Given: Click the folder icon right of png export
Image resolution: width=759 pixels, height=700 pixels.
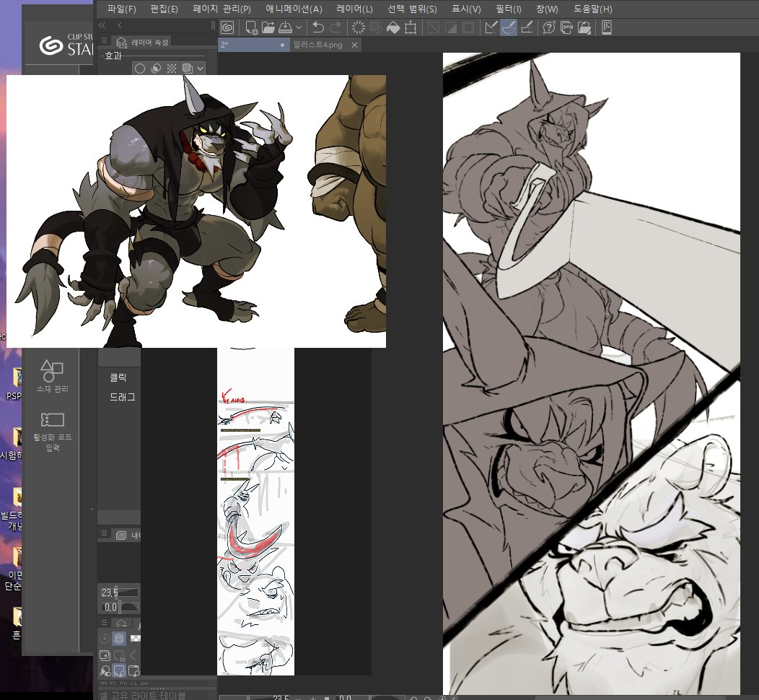Looking at the screenshot, I should (x=584, y=27).
